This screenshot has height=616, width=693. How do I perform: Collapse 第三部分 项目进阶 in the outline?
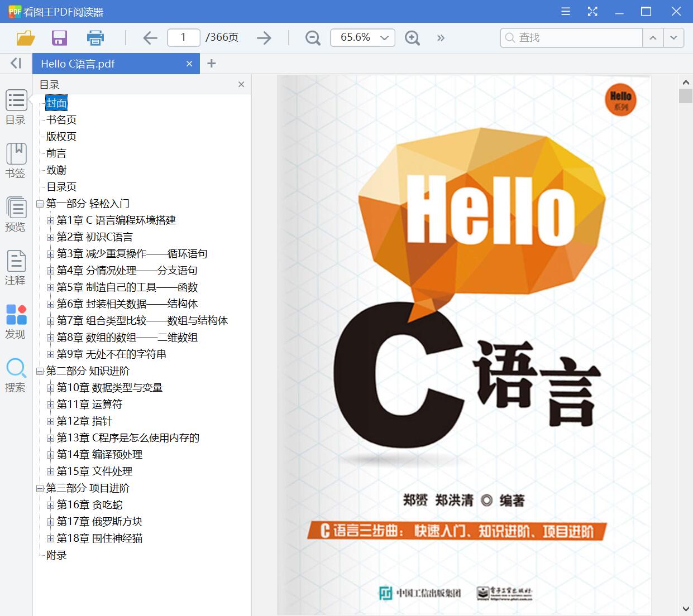pos(40,488)
